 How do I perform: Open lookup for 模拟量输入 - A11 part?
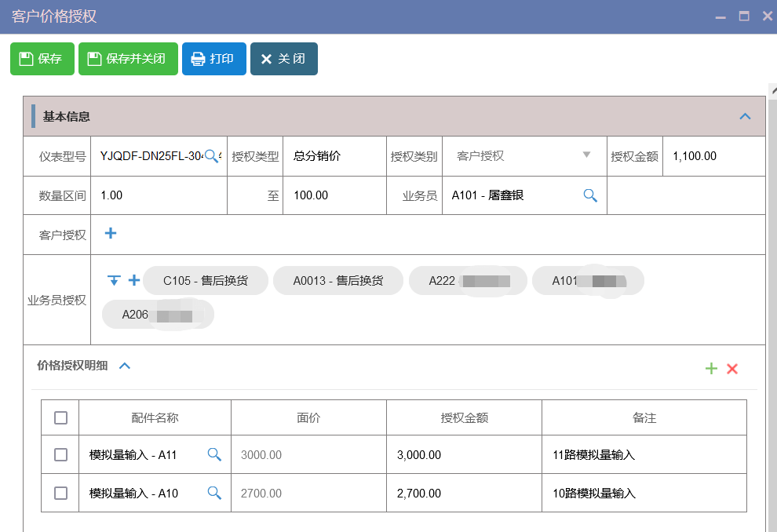(213, 455)
